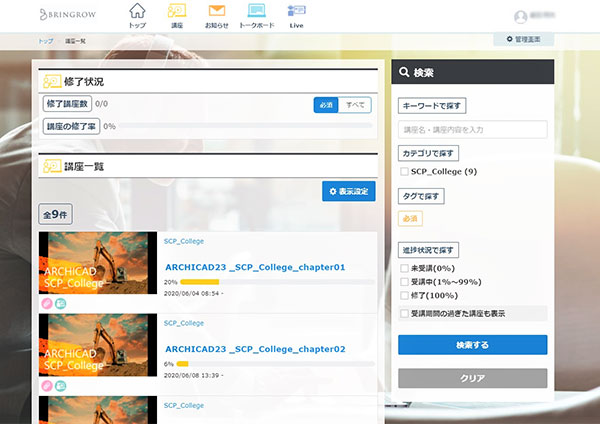This screenshot has width=600, height=424.
Task: Open the ARCHICAD23 _SCP_College_chapter01 link
Action: tap(255, 268)
